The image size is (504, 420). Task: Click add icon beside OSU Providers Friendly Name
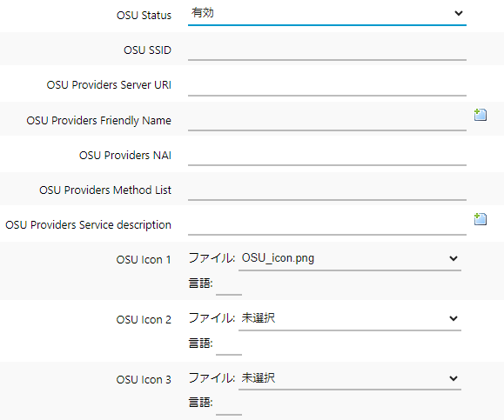[480, 115]
